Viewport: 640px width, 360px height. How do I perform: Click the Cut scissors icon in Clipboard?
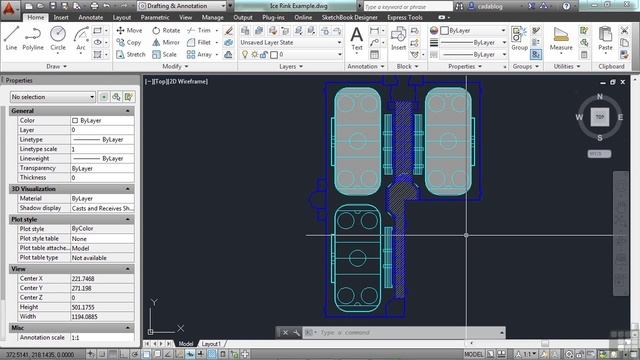624,30
